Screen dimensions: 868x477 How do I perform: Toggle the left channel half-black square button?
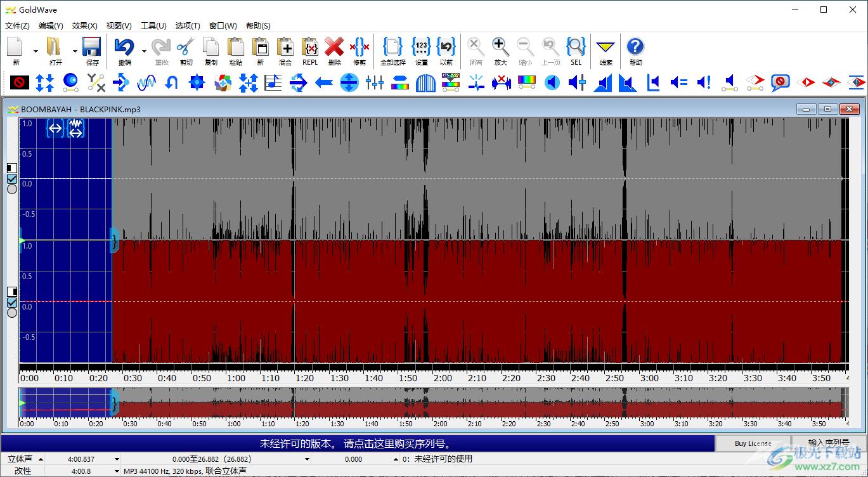click(12, 168)
